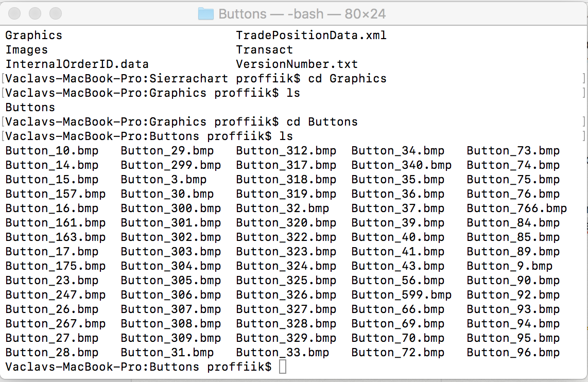This screenshot has width=588, height=382.
Task: Click the Button_96.bmp file name
Action: [513, 353]
